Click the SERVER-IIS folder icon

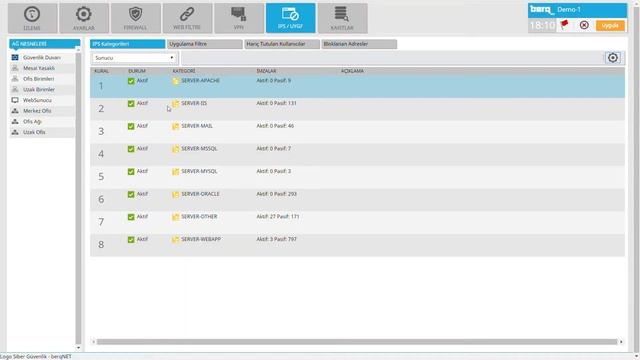pyautogui.click(x=176, y=104)
